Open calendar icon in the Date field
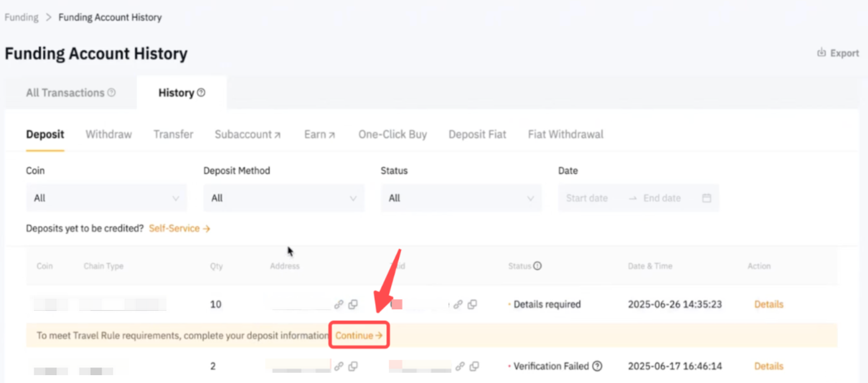868x383 pixels. (x=707, y=198)
